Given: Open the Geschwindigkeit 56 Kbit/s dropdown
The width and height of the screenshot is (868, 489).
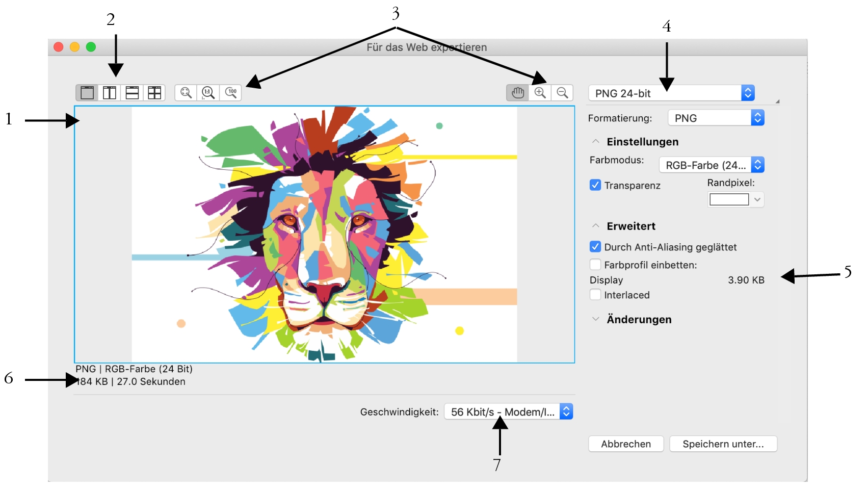Looking at the screenshot, I should tap(508, 411).
